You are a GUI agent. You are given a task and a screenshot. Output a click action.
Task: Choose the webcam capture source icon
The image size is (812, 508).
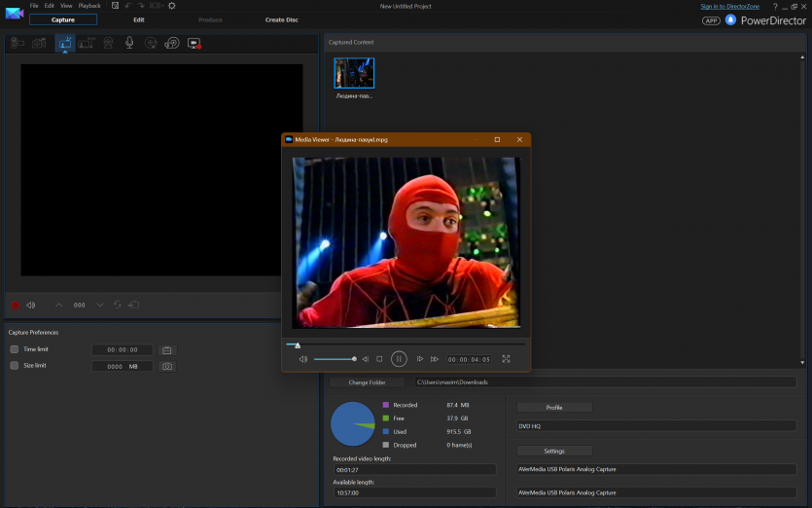107,43
